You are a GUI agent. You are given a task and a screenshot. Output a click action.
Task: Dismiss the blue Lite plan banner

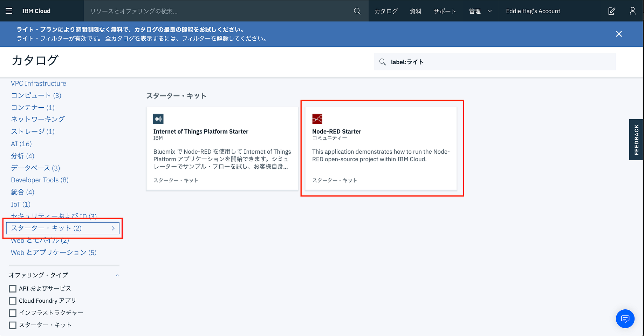pyautogui.click(x=619, y=34)
